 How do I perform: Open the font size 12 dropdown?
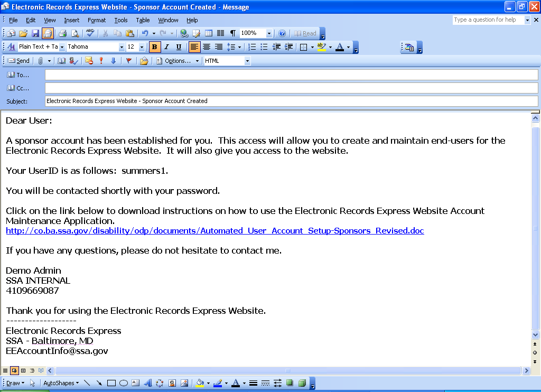click(x=142, y=47)
